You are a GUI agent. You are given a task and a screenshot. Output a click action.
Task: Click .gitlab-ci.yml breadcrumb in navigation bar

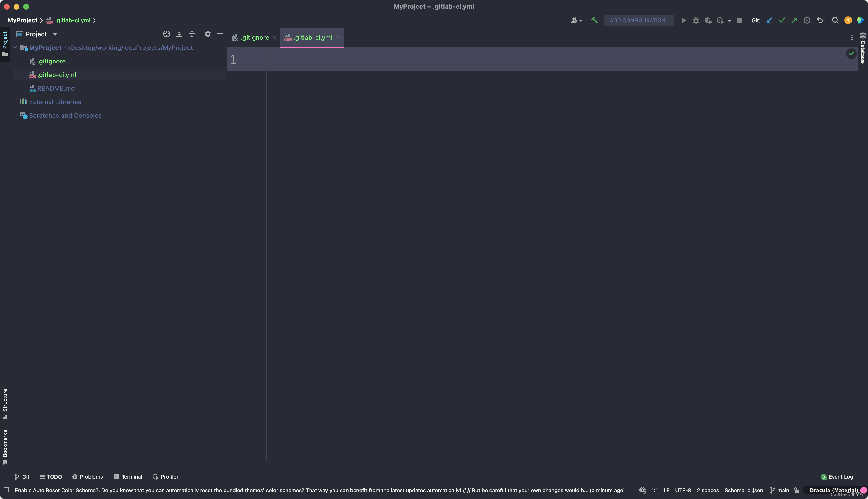click(73, 20)
